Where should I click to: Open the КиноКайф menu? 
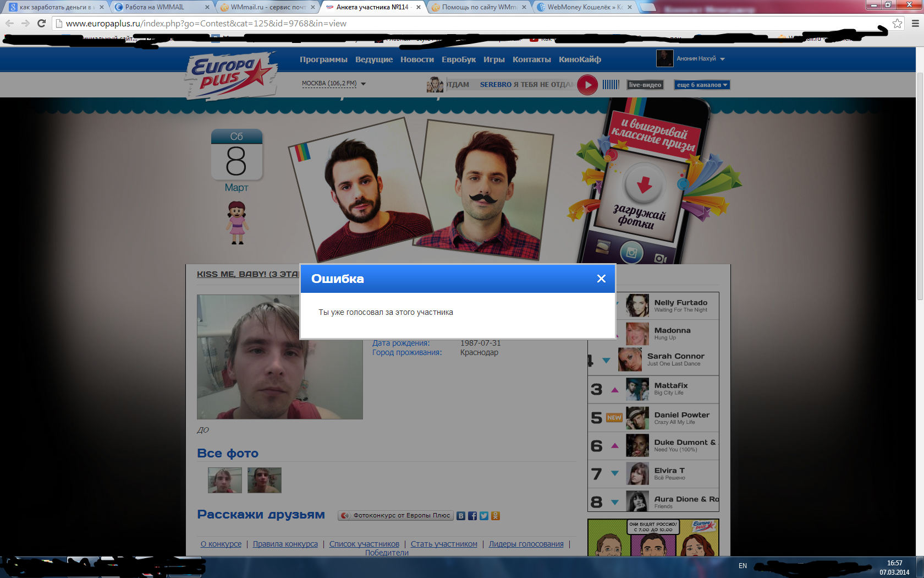click(x=580, y=59)
